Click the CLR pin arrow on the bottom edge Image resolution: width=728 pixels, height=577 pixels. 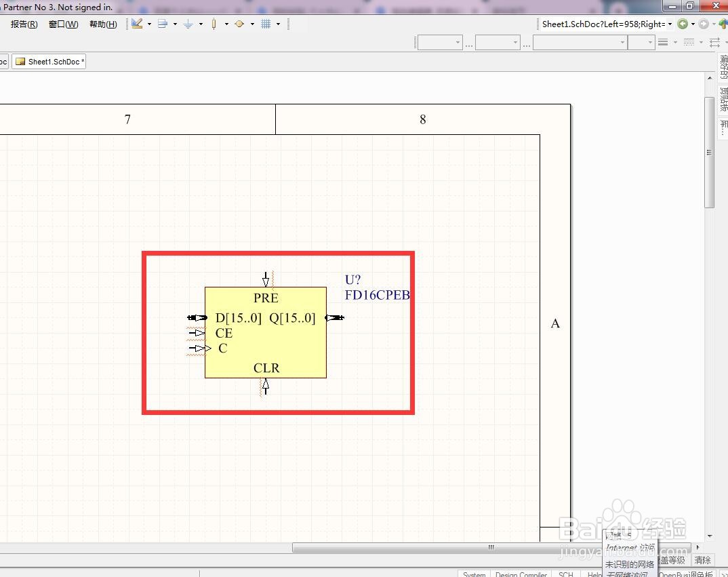pos(266,386)
